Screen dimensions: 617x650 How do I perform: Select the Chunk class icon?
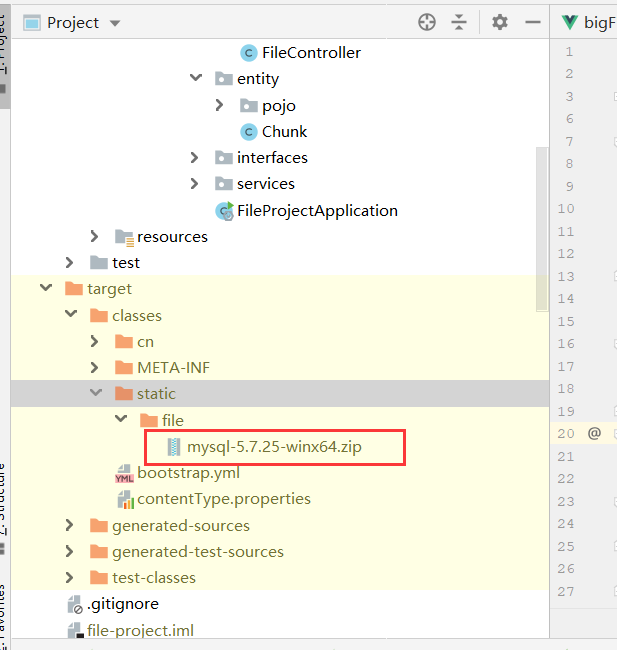click(x=249, y=132)
